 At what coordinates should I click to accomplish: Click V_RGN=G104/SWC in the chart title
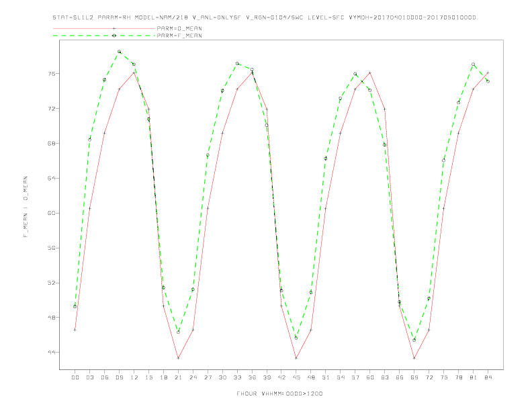coord(275,17)
